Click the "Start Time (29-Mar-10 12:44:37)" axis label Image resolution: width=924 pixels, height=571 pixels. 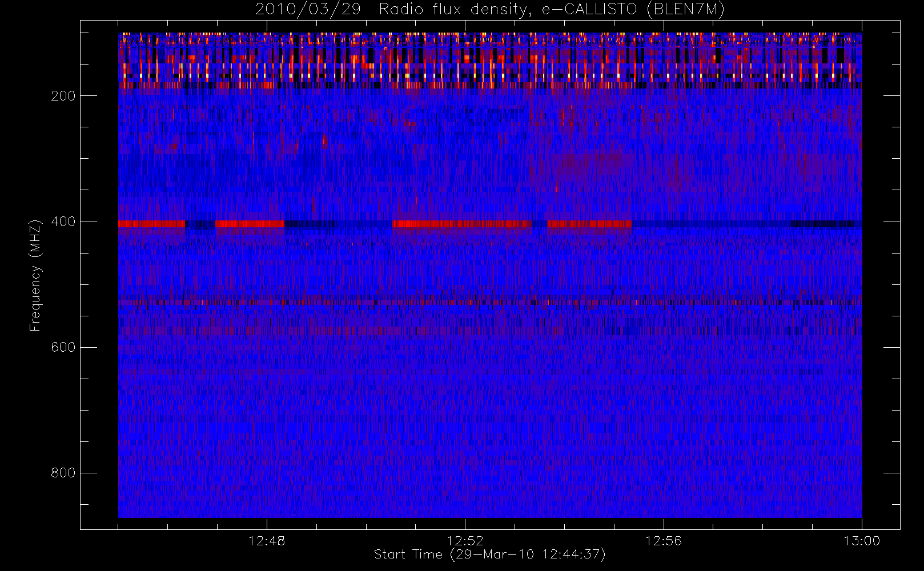click(x=489, y=554)
